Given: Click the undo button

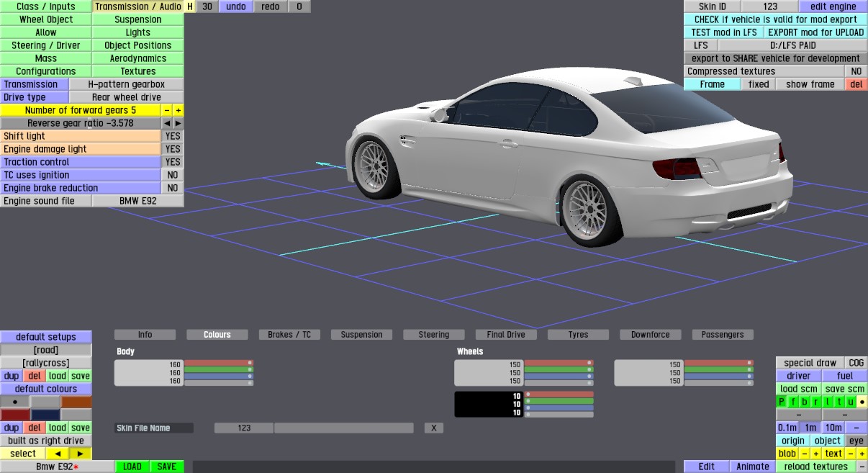Looking at the screenshot, I should 235,6.
